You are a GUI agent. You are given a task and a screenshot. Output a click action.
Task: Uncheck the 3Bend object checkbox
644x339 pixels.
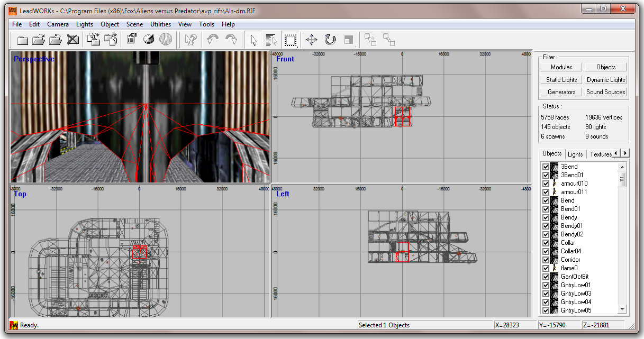(546, 167)
